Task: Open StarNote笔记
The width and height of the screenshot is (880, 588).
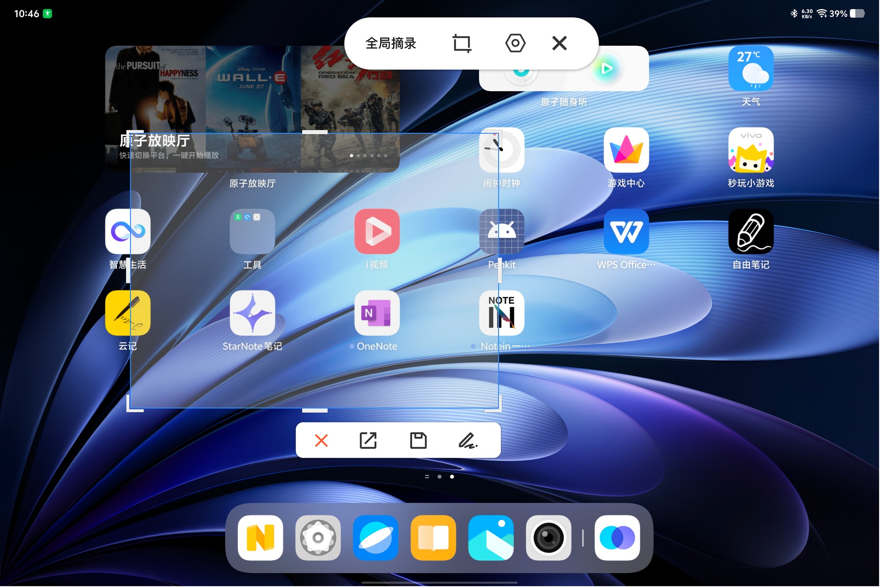Action: click(252, 313)
